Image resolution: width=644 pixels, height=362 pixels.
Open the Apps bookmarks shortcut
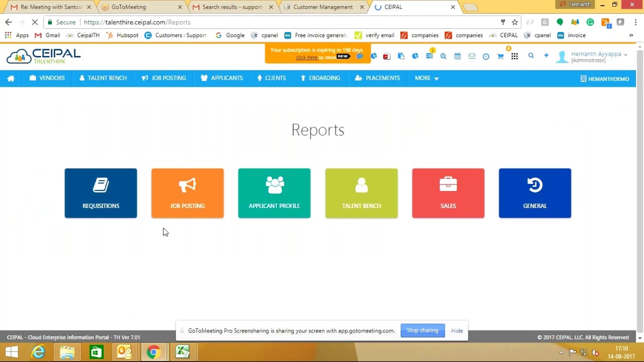tap(17, 35)
